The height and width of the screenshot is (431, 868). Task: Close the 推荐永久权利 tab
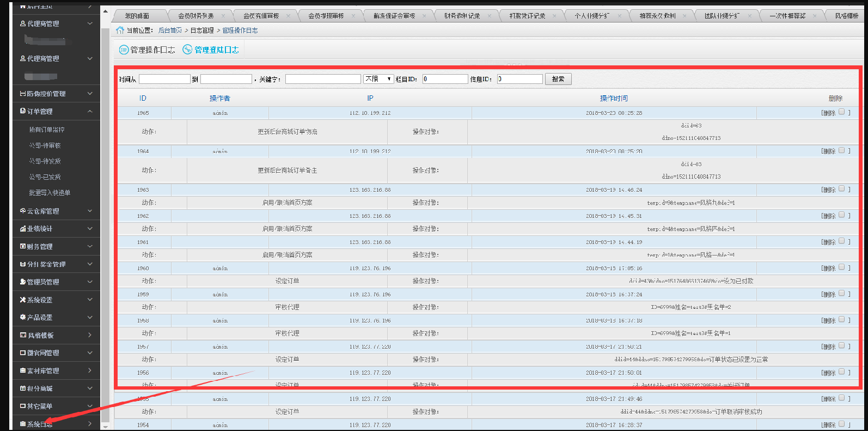(685, 16)
